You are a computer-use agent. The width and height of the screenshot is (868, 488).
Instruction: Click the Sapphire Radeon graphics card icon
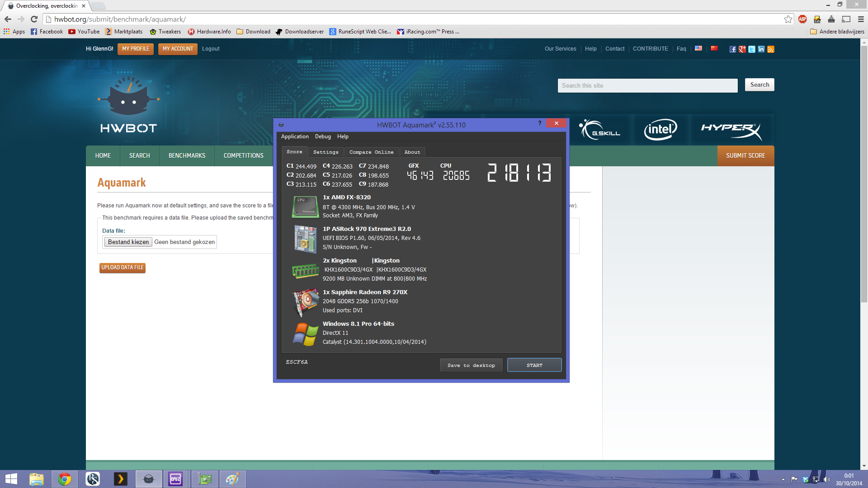click(x=307, y=302)
